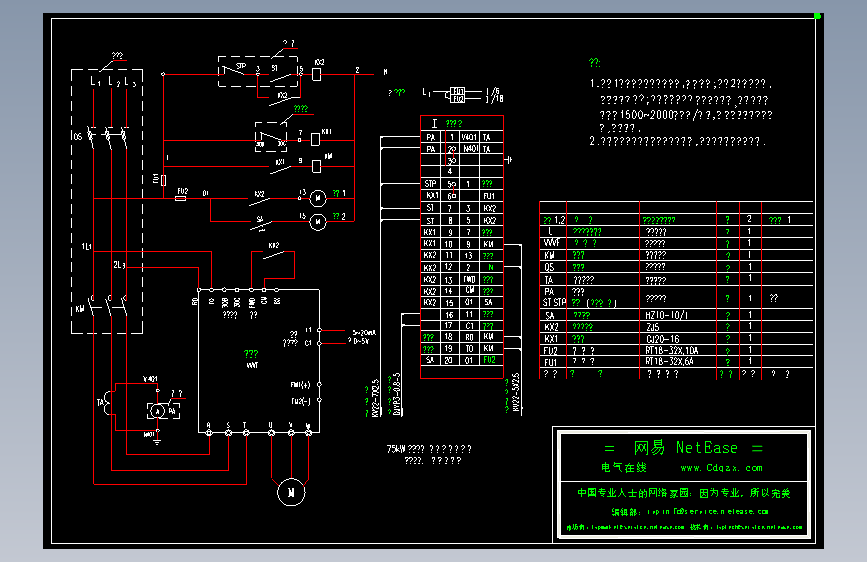The image size is (867, 562).
Task: Click the main motor M symbol at bottom
Action: pyautogui.click(x=291, y=492)
